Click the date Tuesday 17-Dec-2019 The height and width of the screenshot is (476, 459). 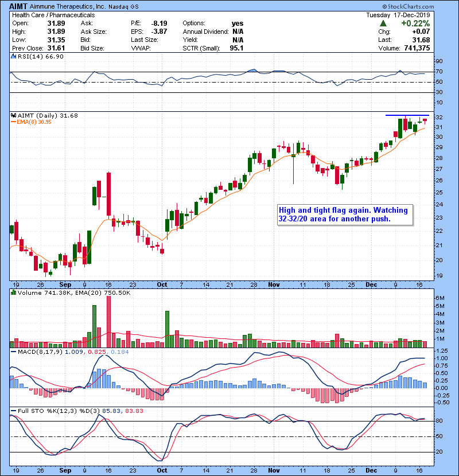coord(398,15)
